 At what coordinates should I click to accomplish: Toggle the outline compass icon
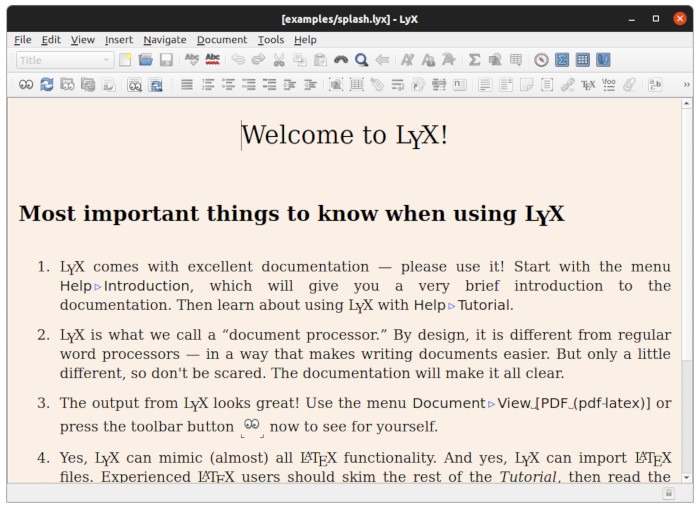[x=541, y=60]
